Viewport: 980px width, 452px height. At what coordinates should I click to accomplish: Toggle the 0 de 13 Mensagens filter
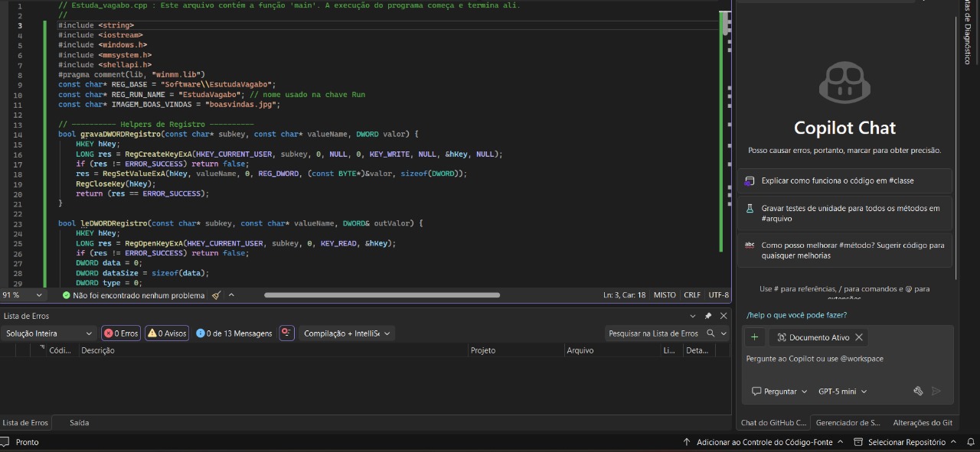pyautogui.click(x=234, y=333)
